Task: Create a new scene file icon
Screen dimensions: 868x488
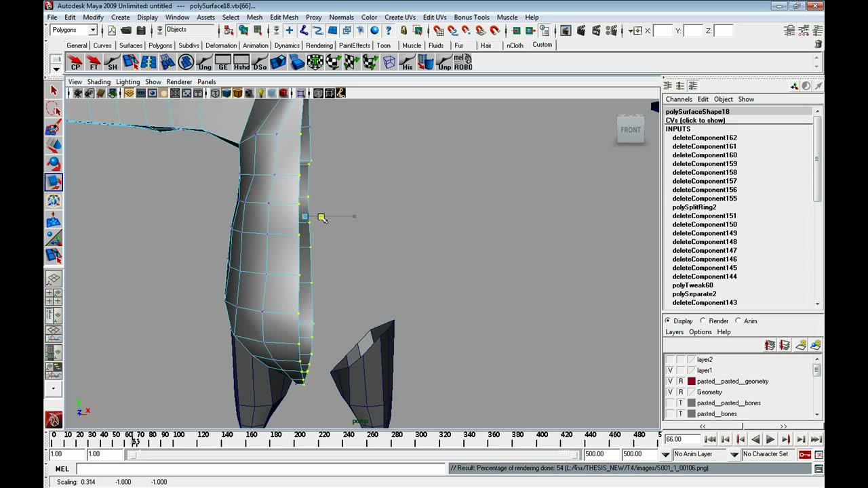Action: tap(111, 30)
